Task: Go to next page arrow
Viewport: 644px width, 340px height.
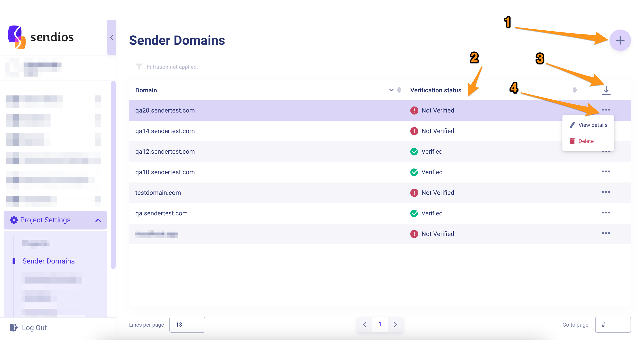Action: click(395, 324)
